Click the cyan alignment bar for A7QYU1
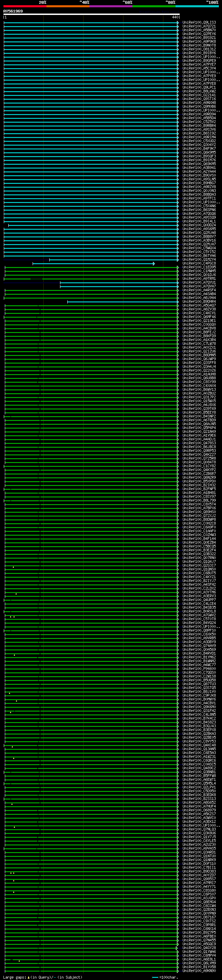Screen dimensions: 222x980 coord(119,283)
